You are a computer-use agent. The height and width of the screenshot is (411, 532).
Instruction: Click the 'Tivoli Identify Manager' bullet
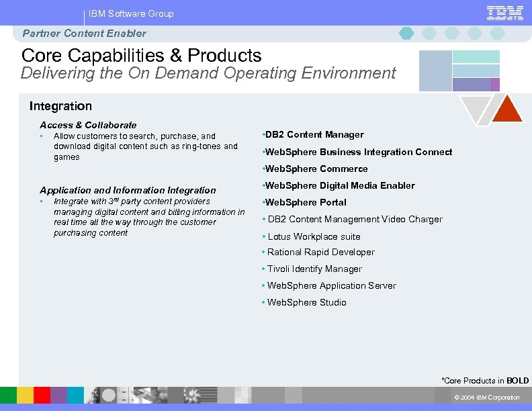pyautogui.click(x=312, y=269)
